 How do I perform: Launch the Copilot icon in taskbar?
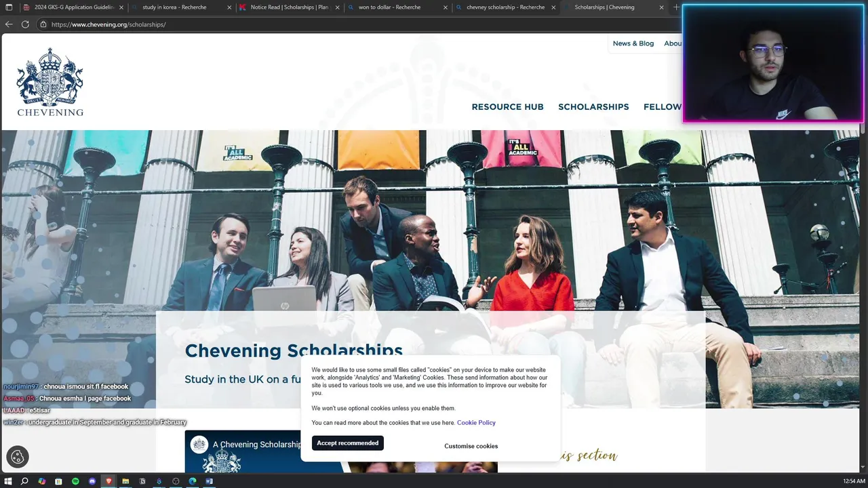[x=41, y=481]
